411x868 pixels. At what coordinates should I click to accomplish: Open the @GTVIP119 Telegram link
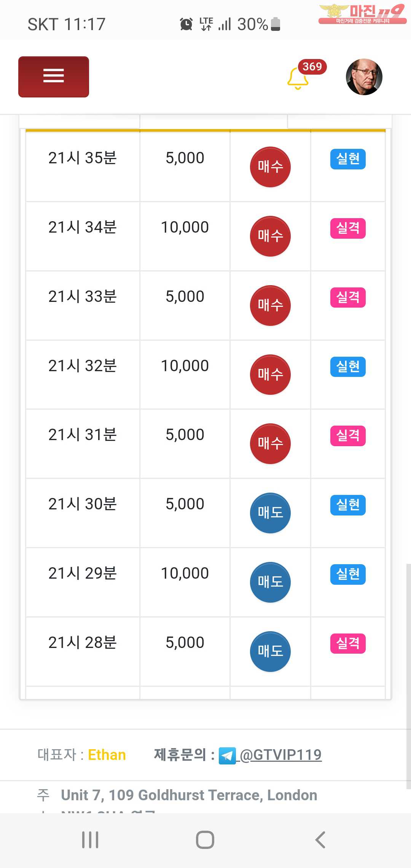pos(281,755)
